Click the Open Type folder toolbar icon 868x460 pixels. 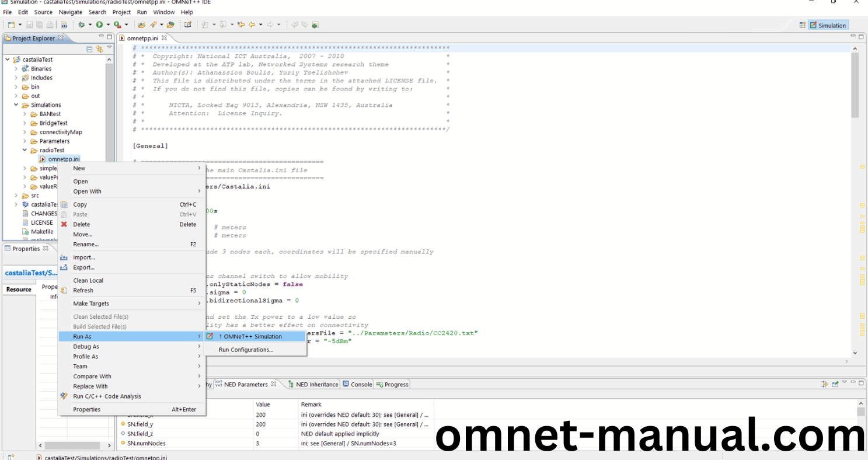tap(141, 25)
